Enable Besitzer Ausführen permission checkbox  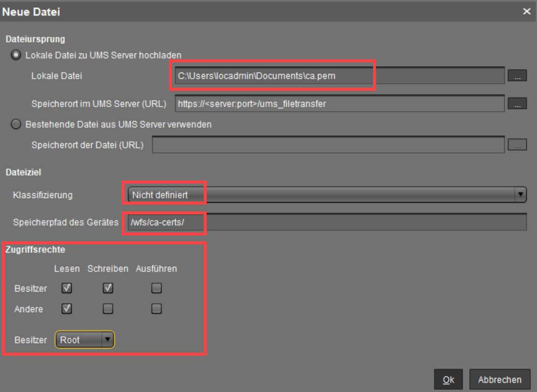[156, 288]
